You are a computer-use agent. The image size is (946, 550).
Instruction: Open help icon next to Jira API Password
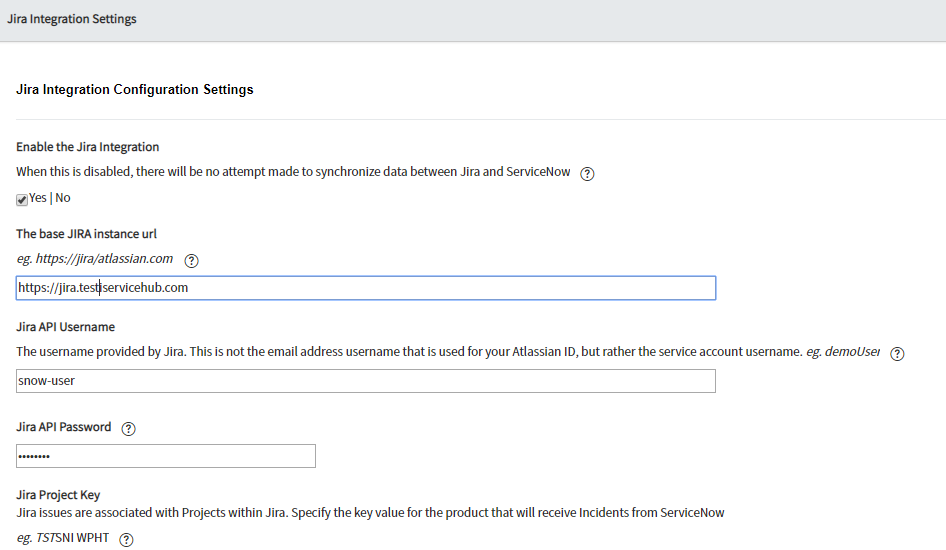(x=129, y=429)
